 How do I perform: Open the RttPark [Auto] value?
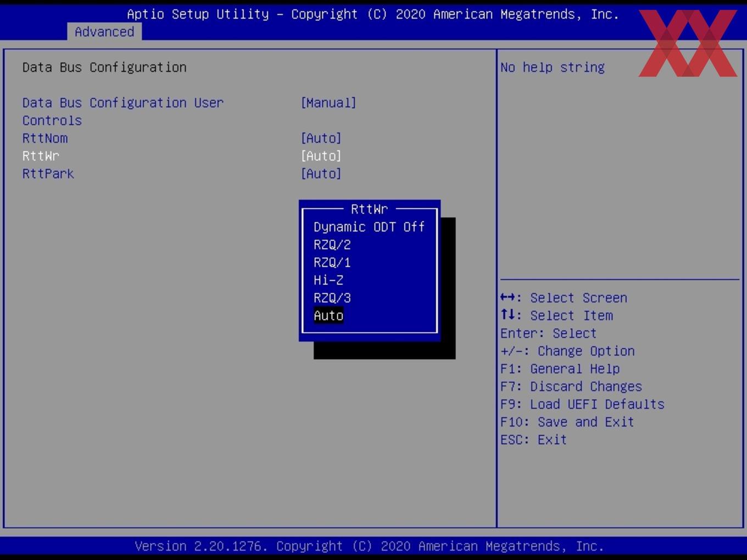pos(321,173)
